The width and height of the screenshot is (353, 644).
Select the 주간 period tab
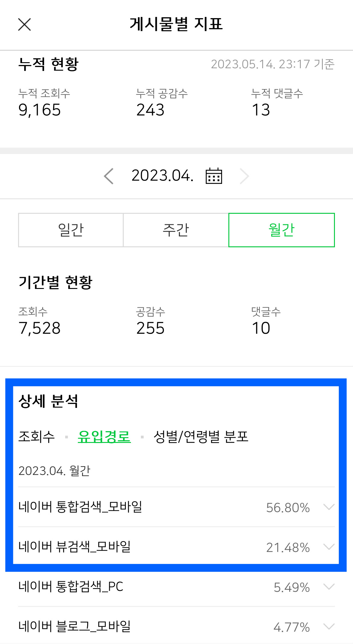click(176, 230)
